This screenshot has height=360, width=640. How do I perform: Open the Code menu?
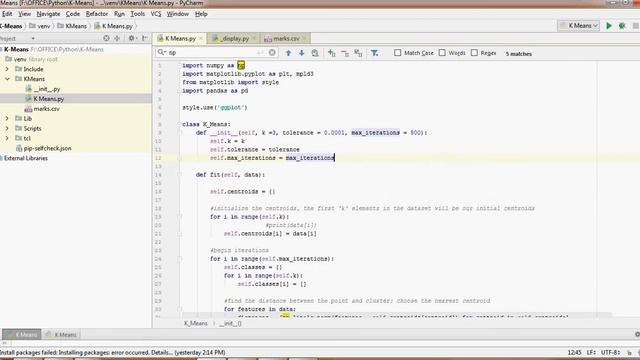[73, 14]
